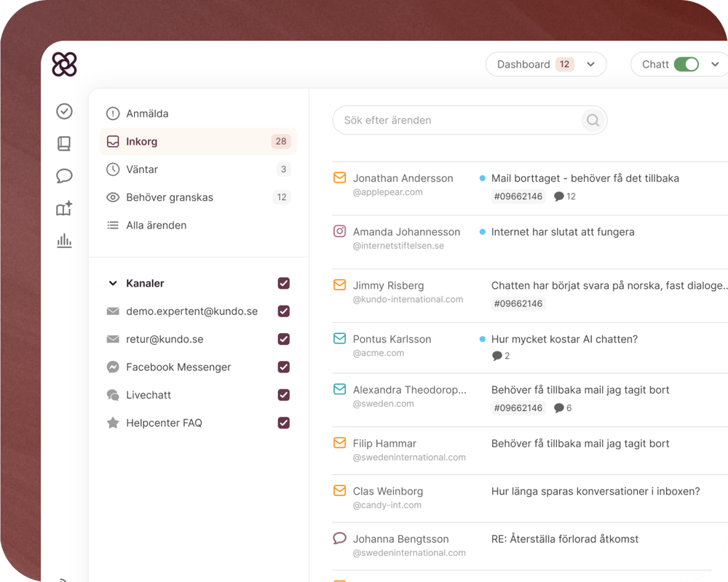Click the Dashboard count badge 12
728x582 pixels.
(565, 65)
